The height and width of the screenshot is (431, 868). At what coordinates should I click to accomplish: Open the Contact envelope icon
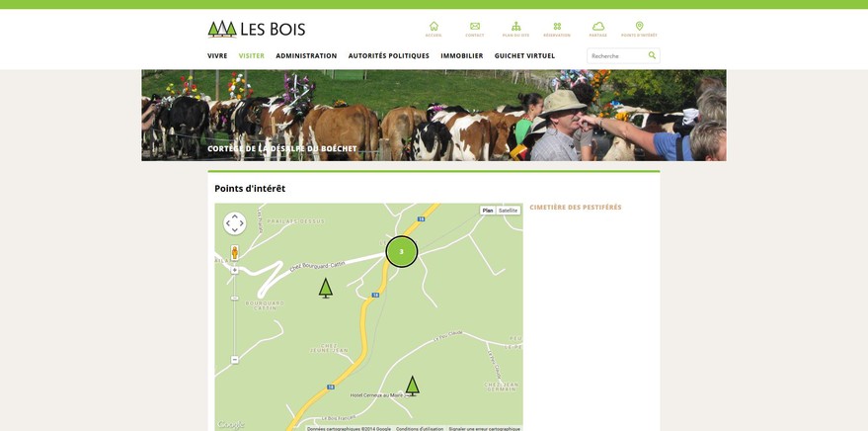pyautogui.click(x=474, y=29)
